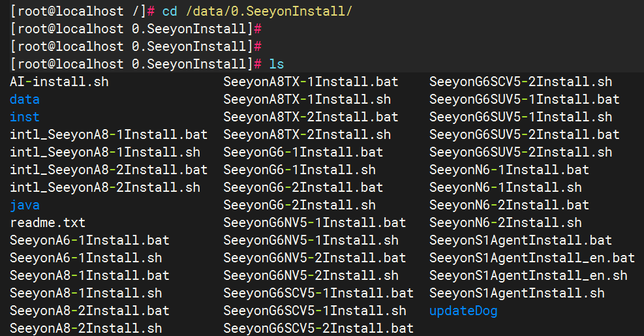Click SeeyonA8TX-2Install.sh file name
Image resolution: width=644 pixels, height=336 pixels.
point(307,135)
